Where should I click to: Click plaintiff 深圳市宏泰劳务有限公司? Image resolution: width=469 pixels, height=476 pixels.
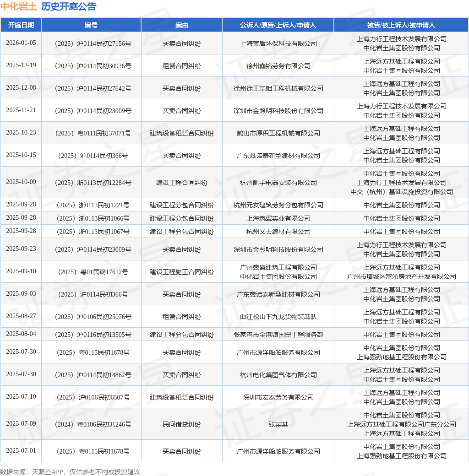click(278, 398)
